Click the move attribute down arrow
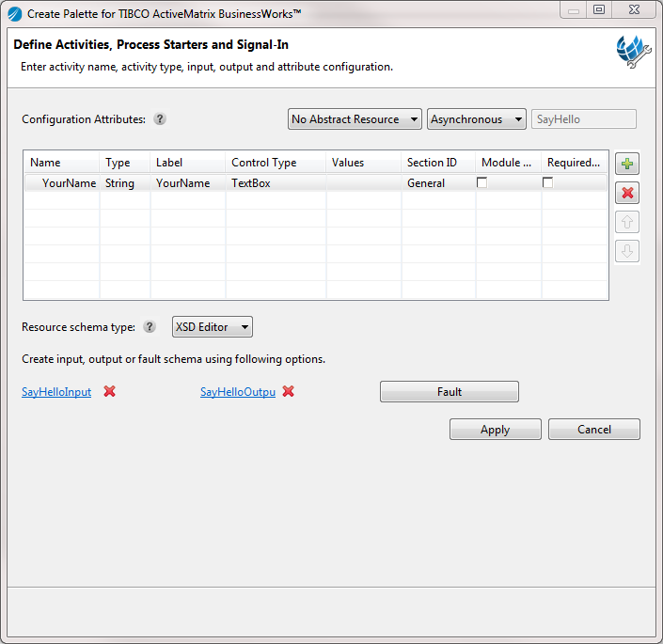Screen dimensions: 663x644 [x=627, y=251]
